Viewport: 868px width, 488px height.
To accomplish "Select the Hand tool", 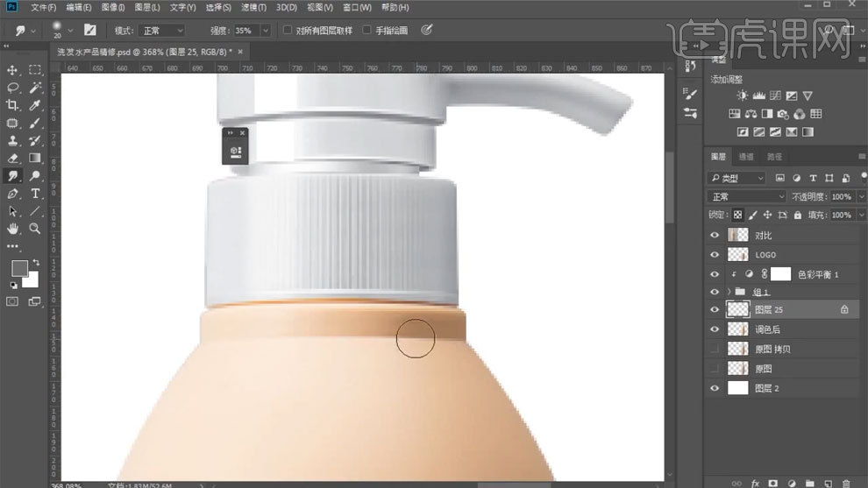I will [x=12, y=229].
